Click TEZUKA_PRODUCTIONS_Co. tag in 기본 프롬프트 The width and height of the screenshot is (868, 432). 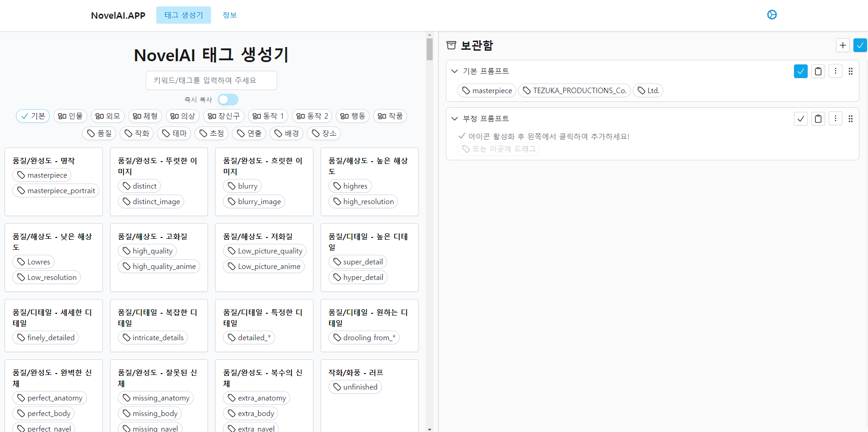click(574, 90)
